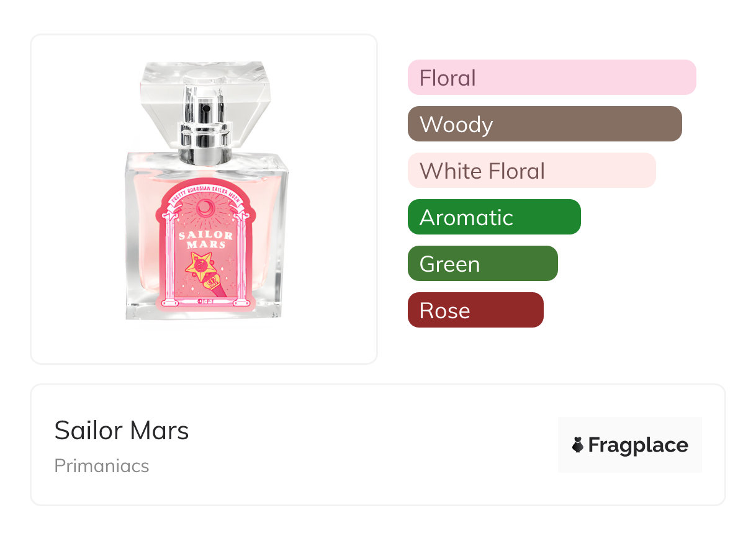
Task: Click the Pretty Guardian Sailor Moon banner
Action: (x=205, y=195)
